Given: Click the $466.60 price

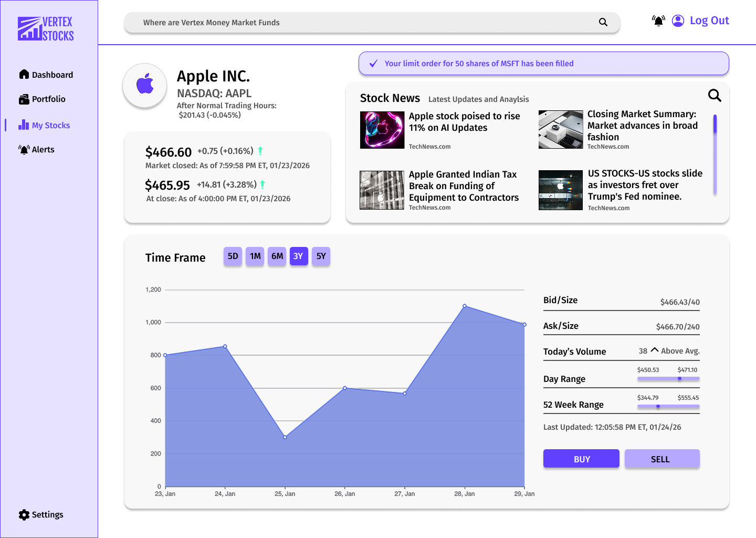Looking at the screenshot, I should [169, 152].
